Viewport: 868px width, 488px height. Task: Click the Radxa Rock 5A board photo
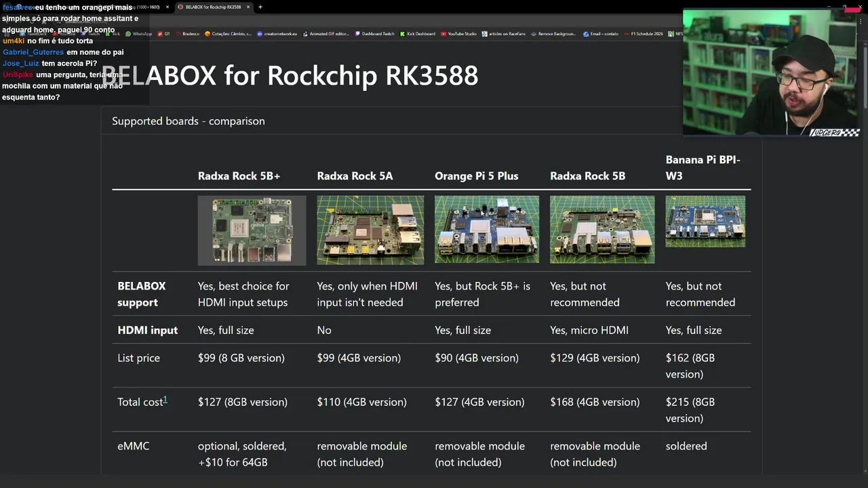370,230
